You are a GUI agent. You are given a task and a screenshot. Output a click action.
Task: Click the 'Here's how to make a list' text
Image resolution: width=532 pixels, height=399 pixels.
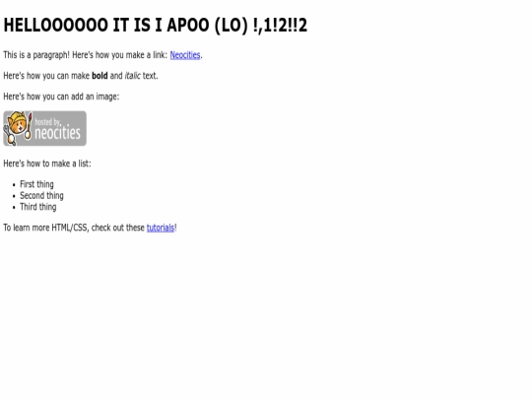click(x=47, y=164)
